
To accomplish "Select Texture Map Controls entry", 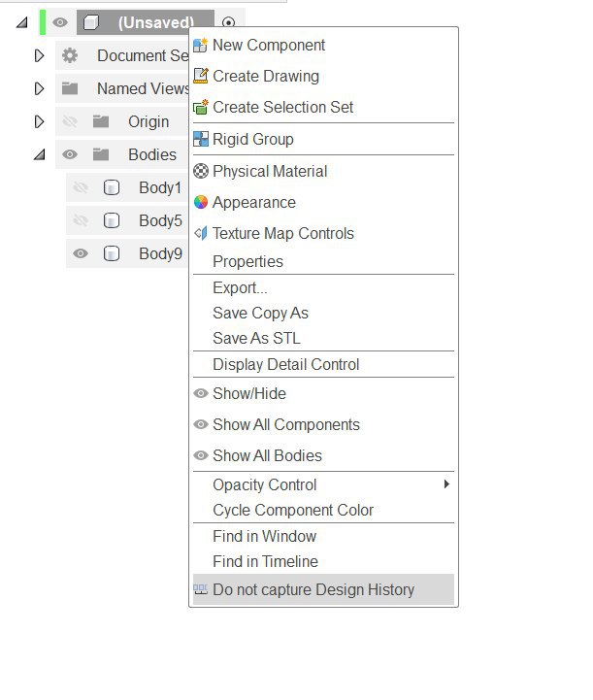I will (x=323, y=233).
